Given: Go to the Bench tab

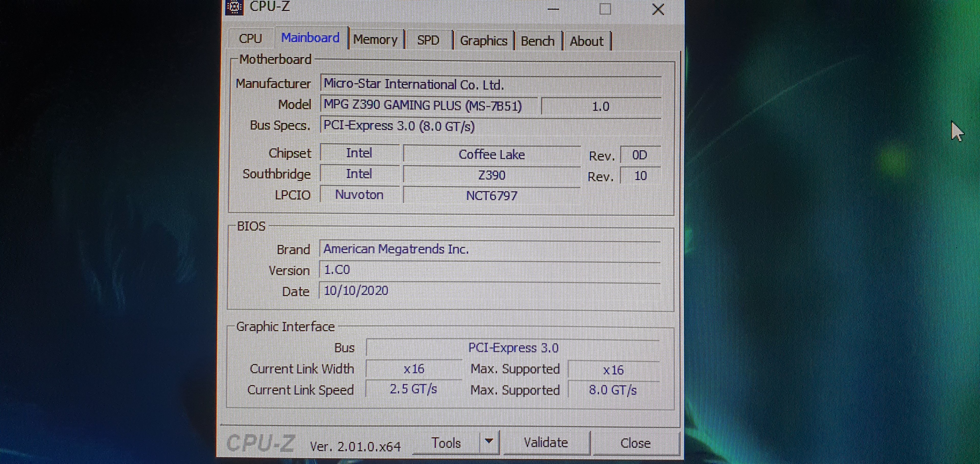Looking at the screenshot, I should [537, 41].
